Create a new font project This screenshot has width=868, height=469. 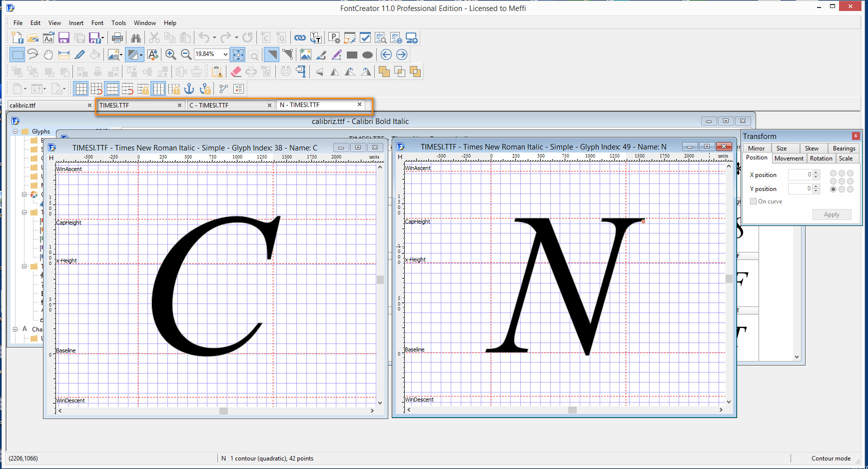pos(17,38)
